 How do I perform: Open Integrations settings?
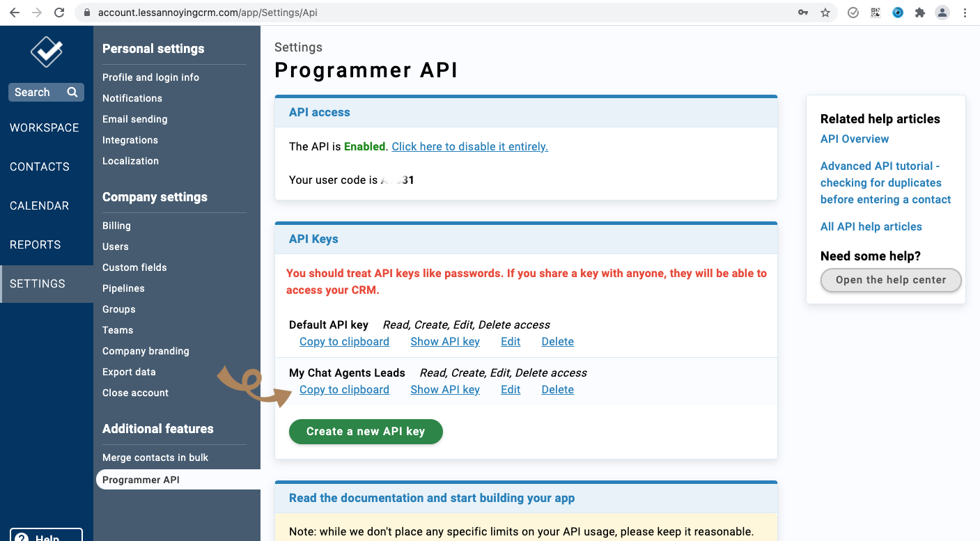[x=130, y=140]
